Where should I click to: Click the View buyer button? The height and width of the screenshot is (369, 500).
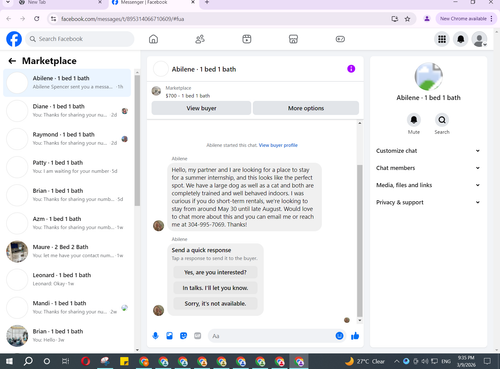pos(201,108)
